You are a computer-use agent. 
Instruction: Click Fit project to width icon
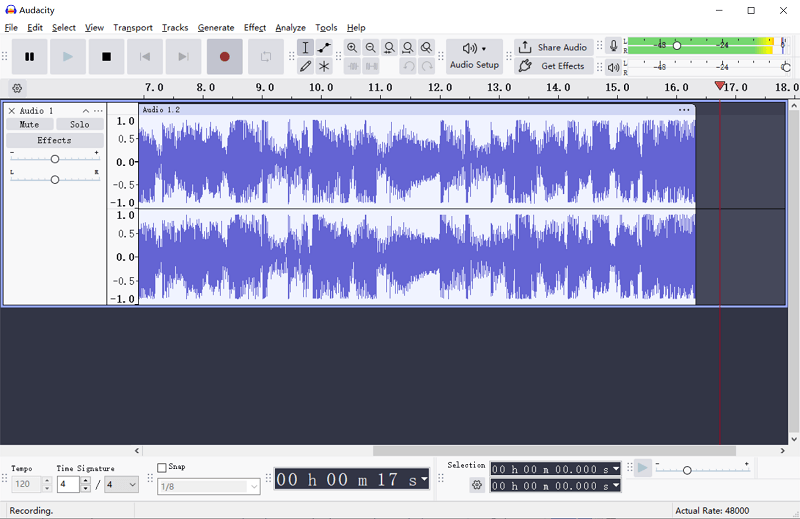point(408,47)
